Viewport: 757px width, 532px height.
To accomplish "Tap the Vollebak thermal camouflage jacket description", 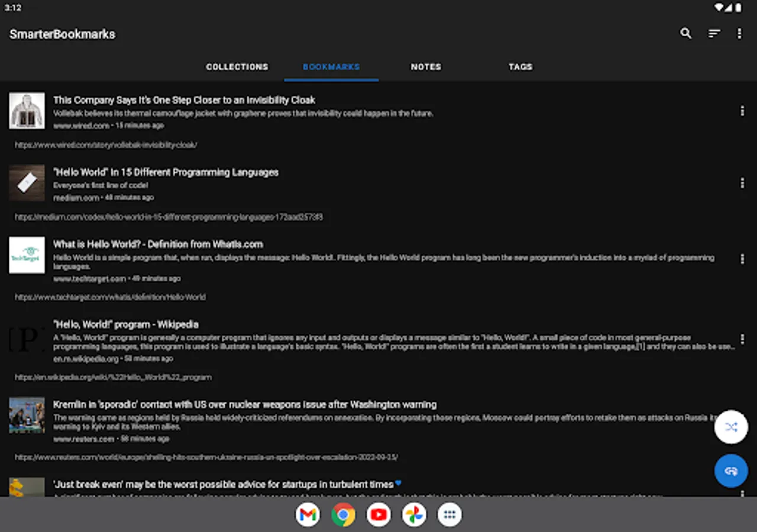I will pyautogui.click(x=243, y=113).
